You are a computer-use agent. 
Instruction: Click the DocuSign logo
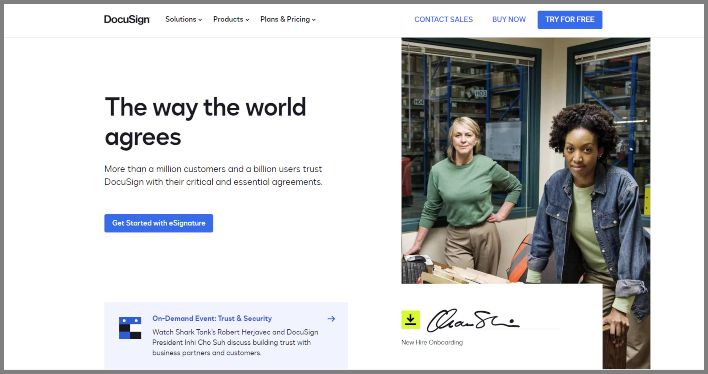coord(126,19)
